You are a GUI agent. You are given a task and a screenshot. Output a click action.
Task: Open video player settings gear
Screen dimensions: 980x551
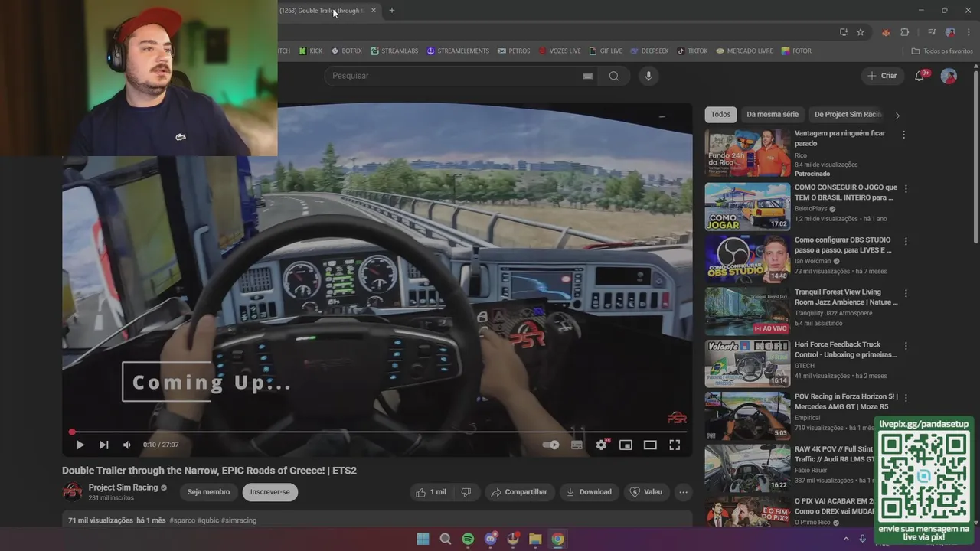[x=601, y=445]
